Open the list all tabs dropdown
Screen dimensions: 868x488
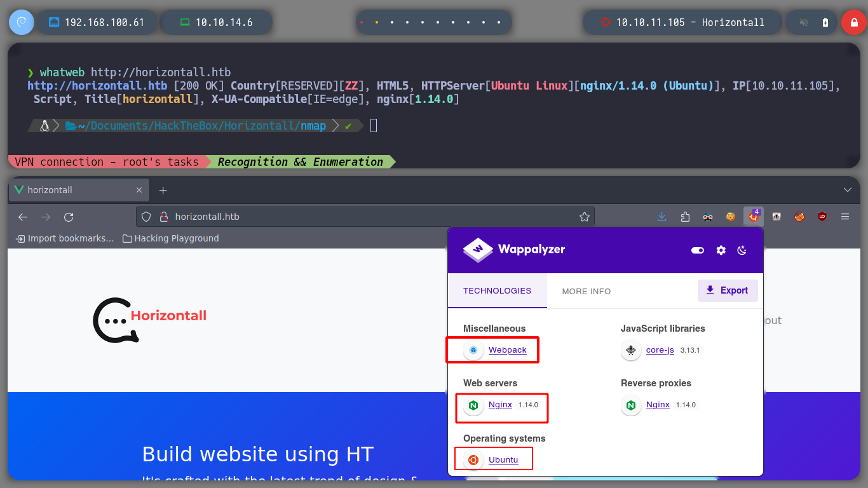pyautogui.click(x=847, y=190)
